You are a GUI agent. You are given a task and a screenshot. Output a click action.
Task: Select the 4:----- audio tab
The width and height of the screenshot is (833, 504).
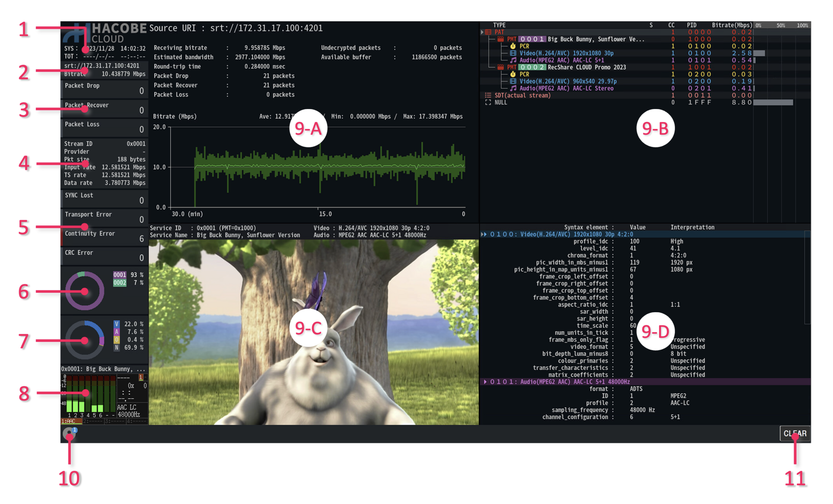137,421
